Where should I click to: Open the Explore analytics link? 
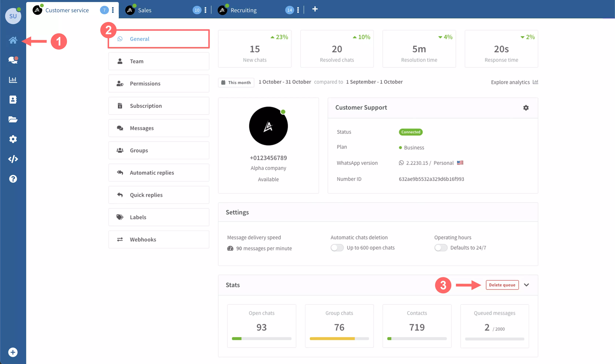pyautogui.click(x=514, y=82)
